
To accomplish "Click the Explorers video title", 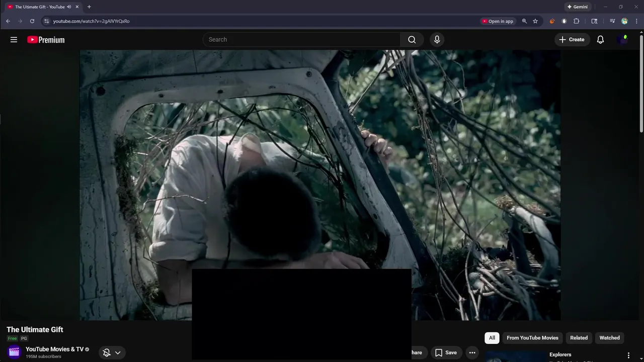I will 560,355.
